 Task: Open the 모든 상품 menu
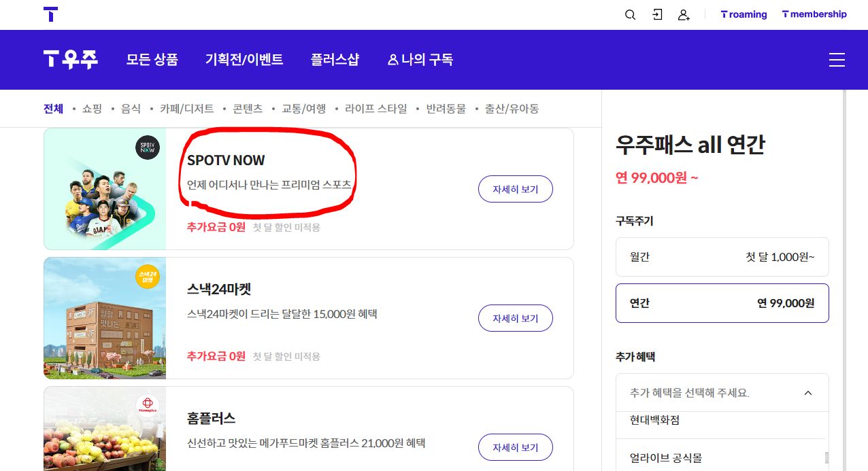pyautogui.click(x=152, y=60)
